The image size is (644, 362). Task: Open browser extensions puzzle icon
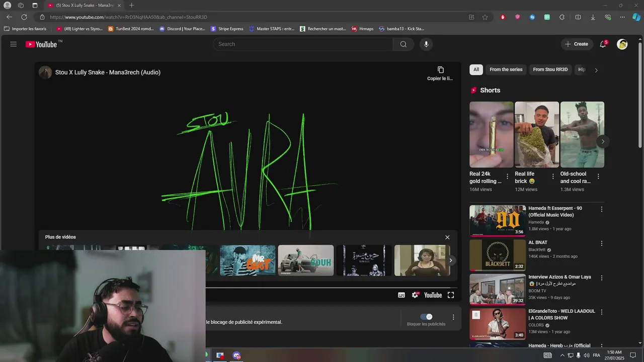tap(561, 17)
